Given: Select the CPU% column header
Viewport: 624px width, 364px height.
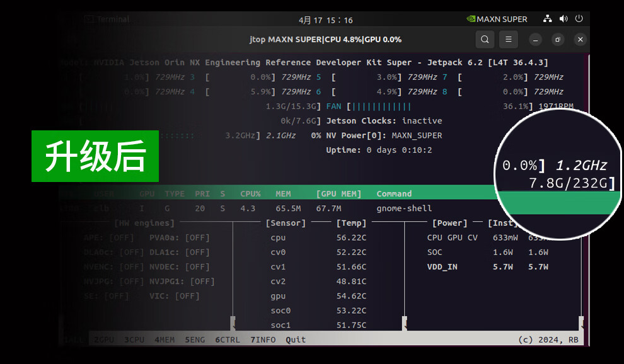Looking at the screenshot, I should [250, 194].
